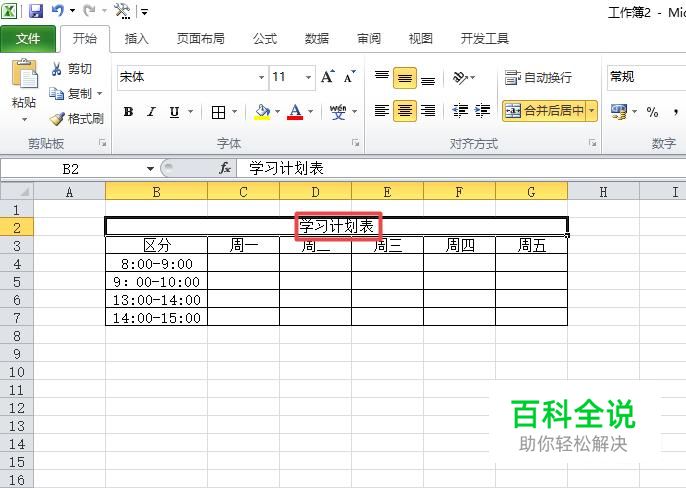Open the Customize Quick Access Toolbar arrow
Viewport: 686px width, 488px height.
coord(144,12)
